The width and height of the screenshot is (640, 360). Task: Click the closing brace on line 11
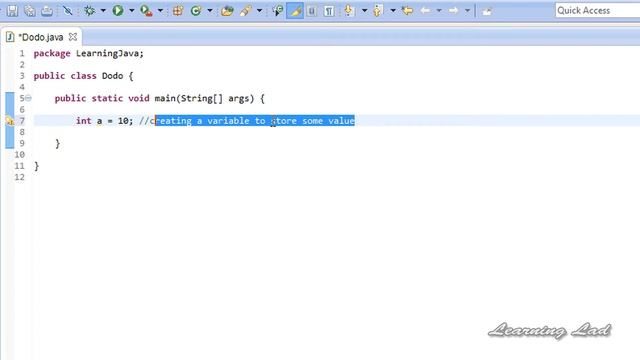click(x=36, y=166)
